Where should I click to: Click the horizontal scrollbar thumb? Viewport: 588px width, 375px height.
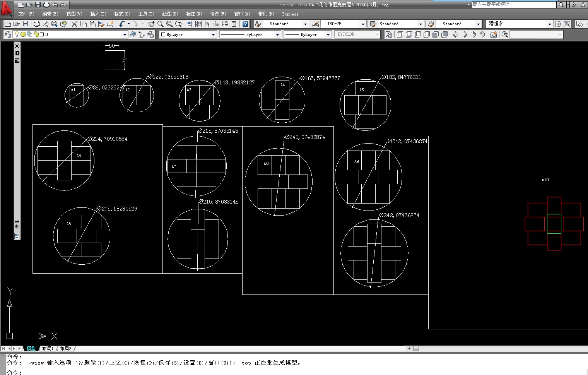click(416, 349)
